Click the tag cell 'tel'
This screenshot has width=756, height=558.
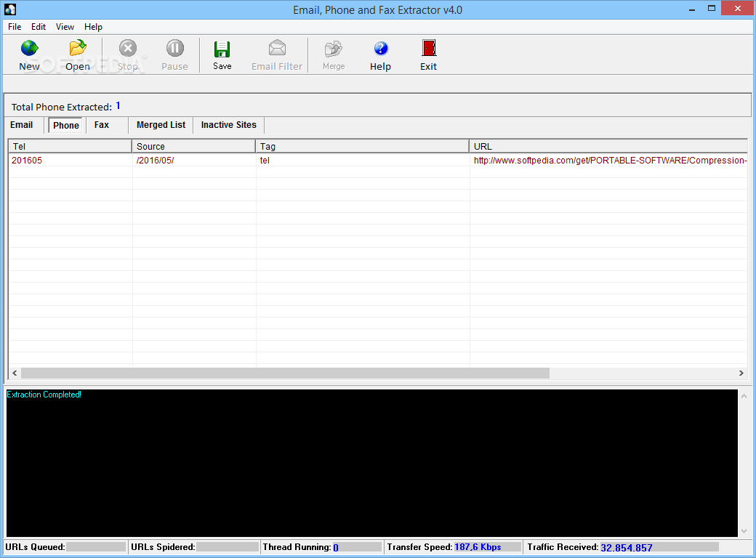265,161
